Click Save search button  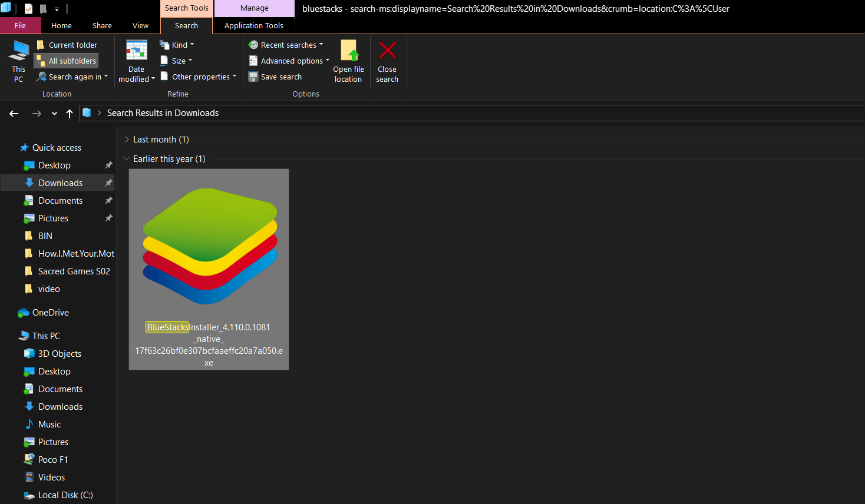pos(275,77)
